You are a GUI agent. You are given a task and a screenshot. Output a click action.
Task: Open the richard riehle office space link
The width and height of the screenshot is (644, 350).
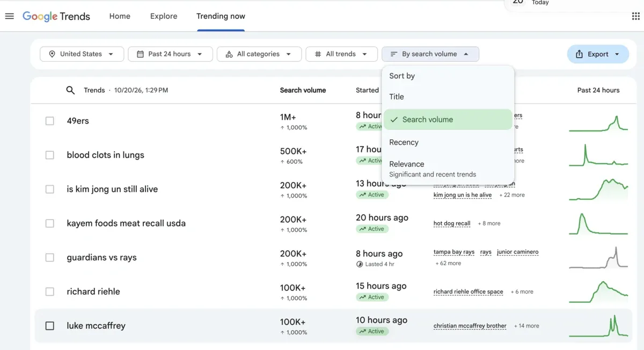tap(469, 291)
